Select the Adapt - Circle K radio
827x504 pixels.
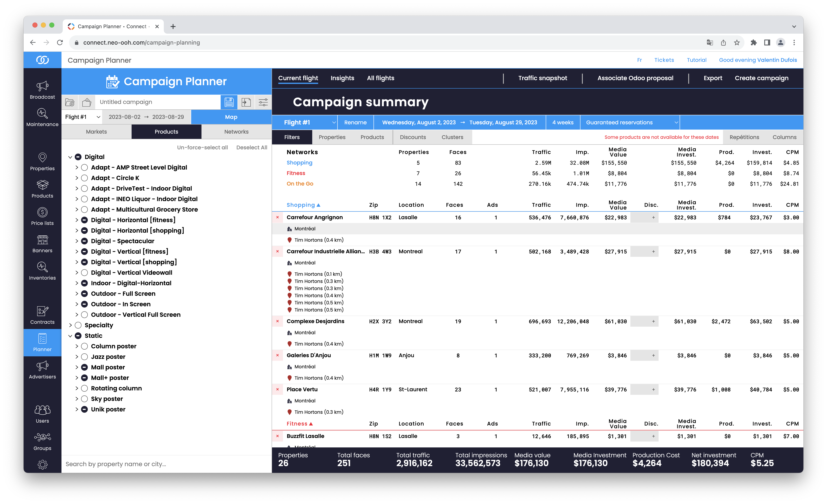(x=85, y=178)
